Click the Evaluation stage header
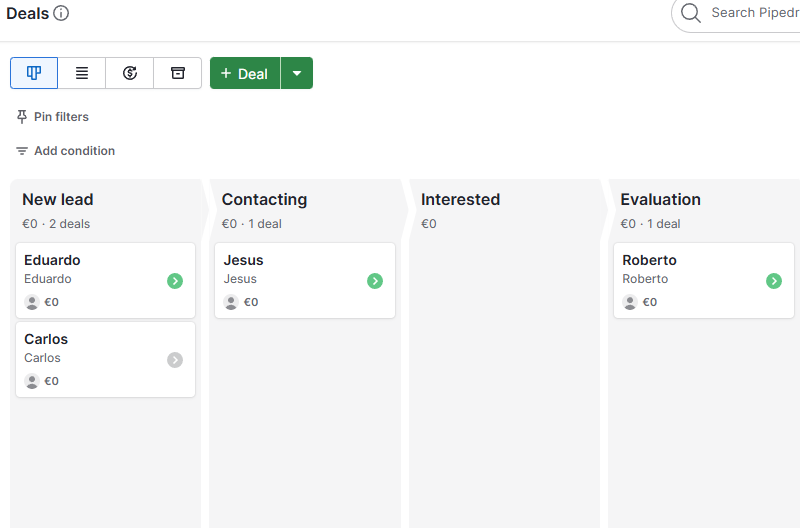The image size is (800, 528). [660, 199]
